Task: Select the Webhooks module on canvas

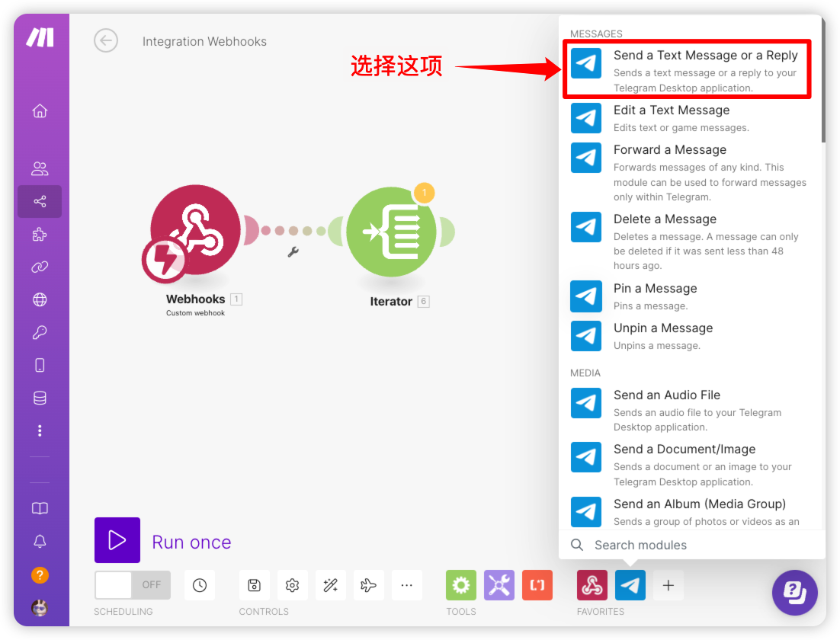Action: 196,230
